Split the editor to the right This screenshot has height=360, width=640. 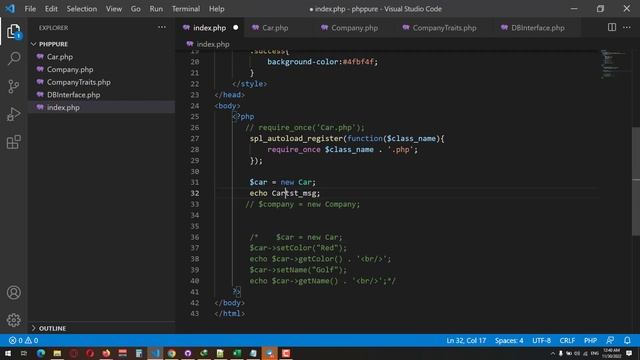pos(611,27)
